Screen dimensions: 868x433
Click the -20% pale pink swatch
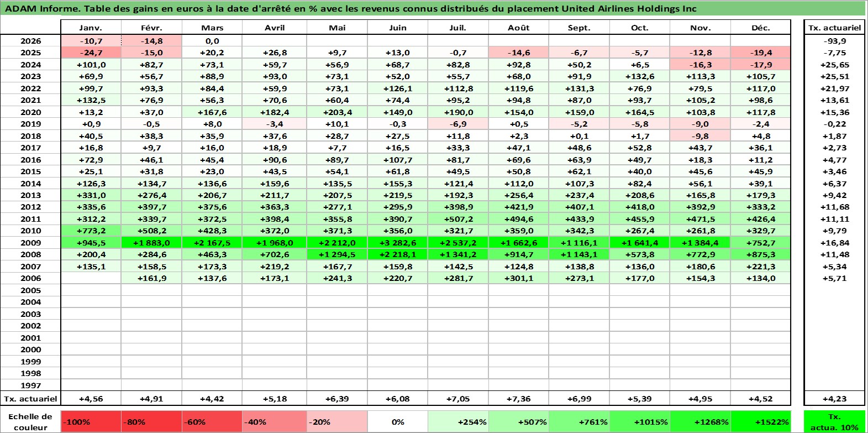337,422
